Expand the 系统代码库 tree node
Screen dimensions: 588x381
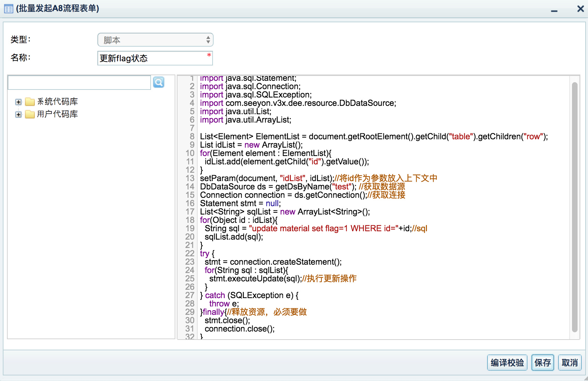pyautogui.click(x=18, y=102)
